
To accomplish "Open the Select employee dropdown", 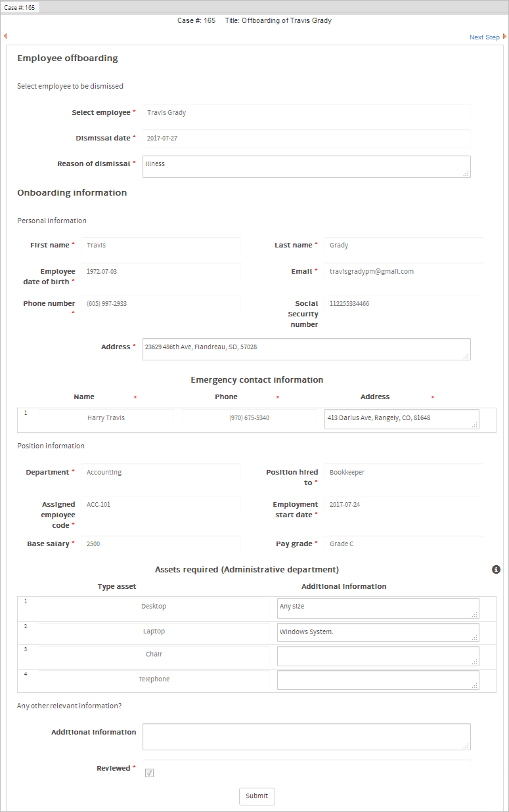I will [306, 113].
